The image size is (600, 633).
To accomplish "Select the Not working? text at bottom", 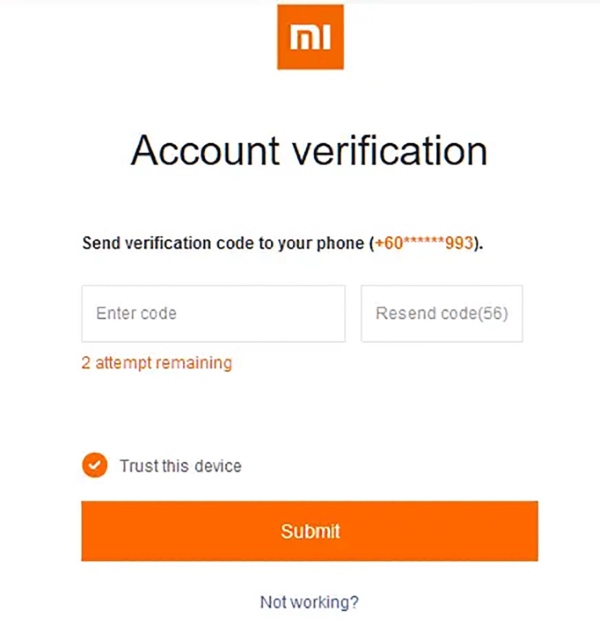I will (309, 602).
